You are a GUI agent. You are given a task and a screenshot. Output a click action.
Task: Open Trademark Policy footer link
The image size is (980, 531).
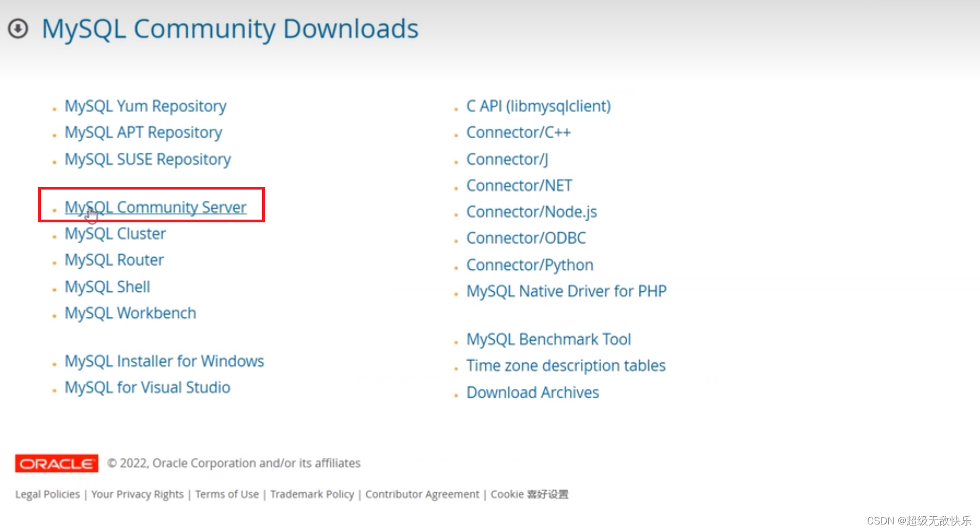[312, 494]
